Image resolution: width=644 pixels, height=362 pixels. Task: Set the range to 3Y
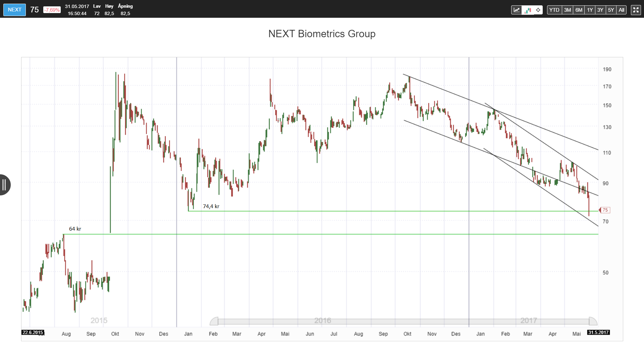600,10
